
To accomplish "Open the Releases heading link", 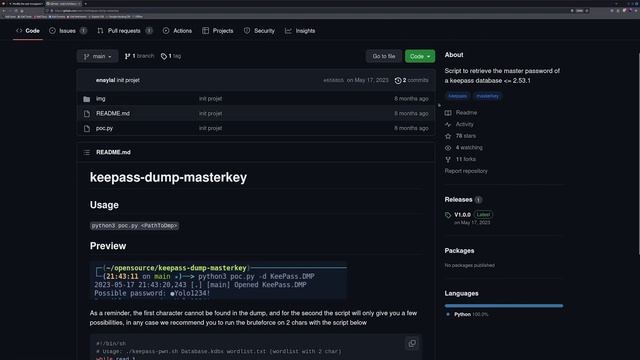I will pos(458,200).
